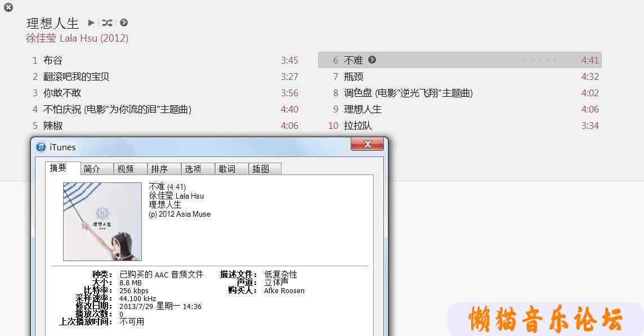Viewport: 644px width, 336px height.
Task: Click the 已购买的 AAC 音频文件 kind value
Action: pyautogui.click(x=162, y=275)
